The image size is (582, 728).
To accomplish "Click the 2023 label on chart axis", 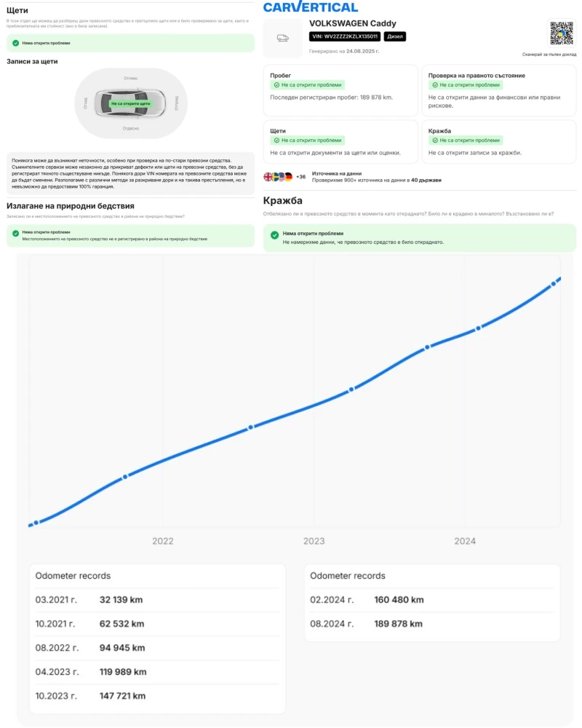I will 314,541.
